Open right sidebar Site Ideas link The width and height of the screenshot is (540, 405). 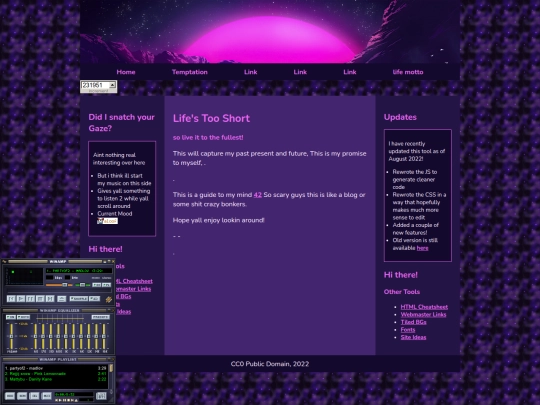pos(413,337)
